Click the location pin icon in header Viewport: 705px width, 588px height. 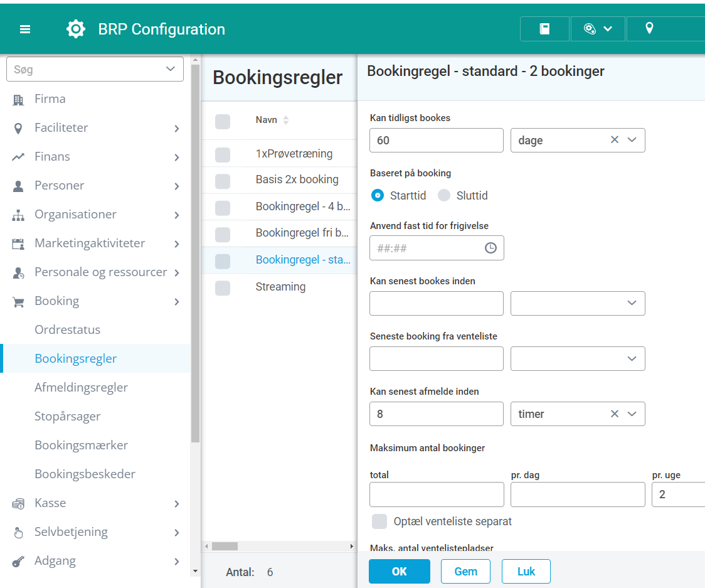point(649,29)
